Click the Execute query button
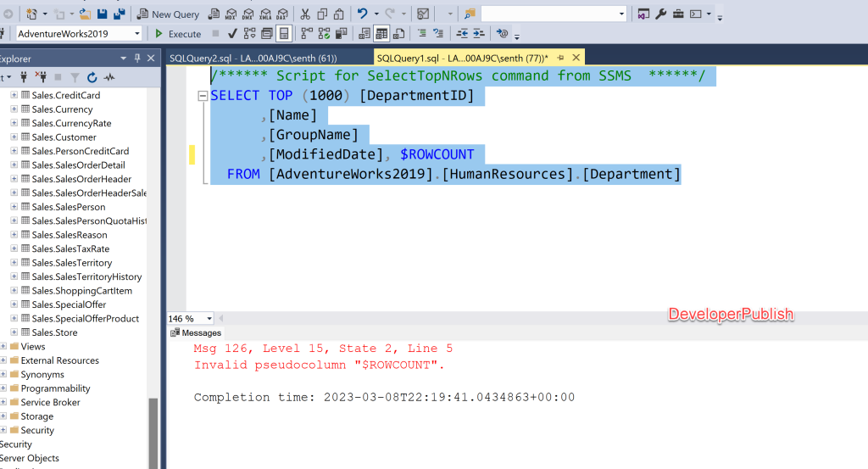The width and height of the screenshot is (868, 469). click(177, 34)
